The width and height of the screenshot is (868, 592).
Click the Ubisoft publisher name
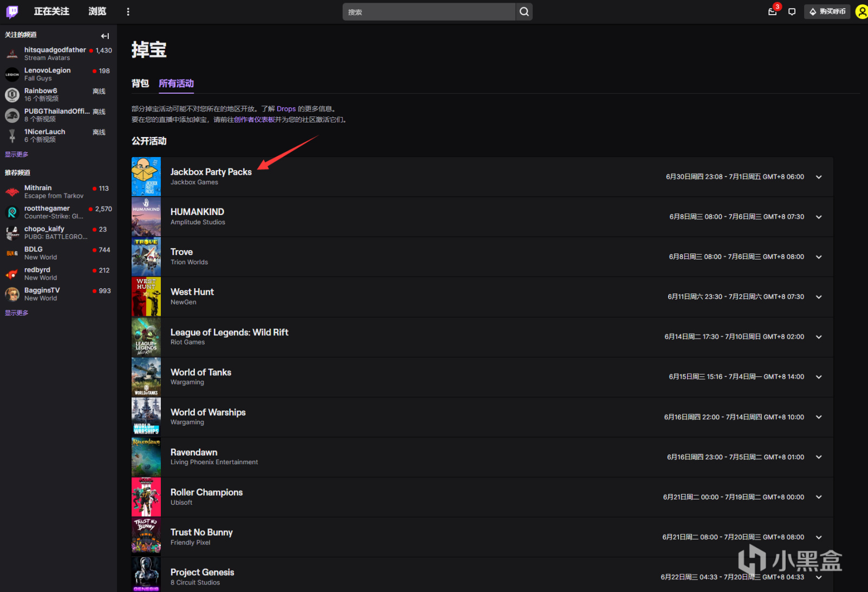point(181,503)
